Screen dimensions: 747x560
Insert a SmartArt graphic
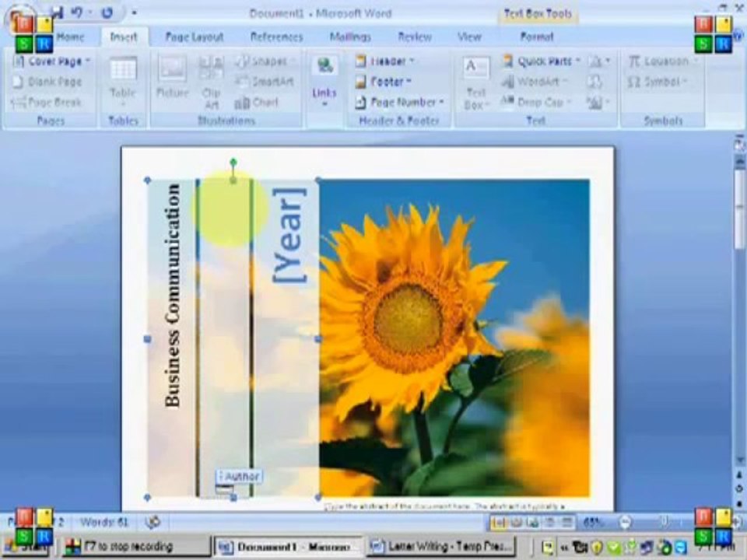265,82
